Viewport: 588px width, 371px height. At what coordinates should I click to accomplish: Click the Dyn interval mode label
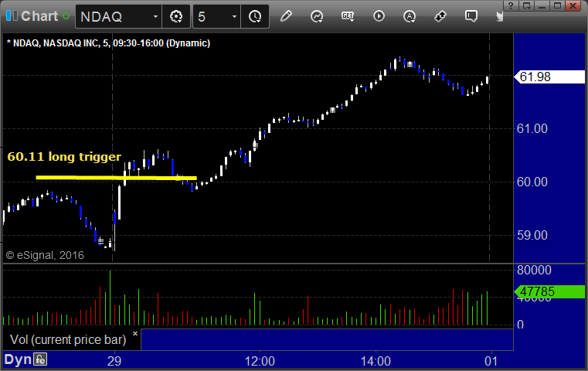tap(18, 359)
